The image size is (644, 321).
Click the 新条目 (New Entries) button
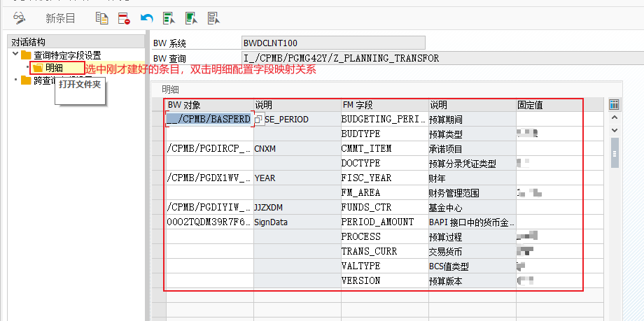tap(60, 18)
